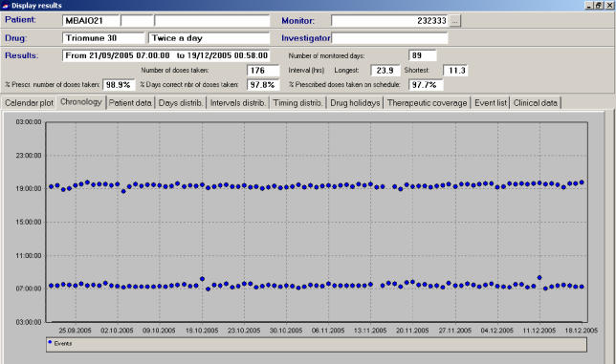Select the drug name field Triomune 30
The width and height of the screenshot is (616, 364).
point(103,38)
